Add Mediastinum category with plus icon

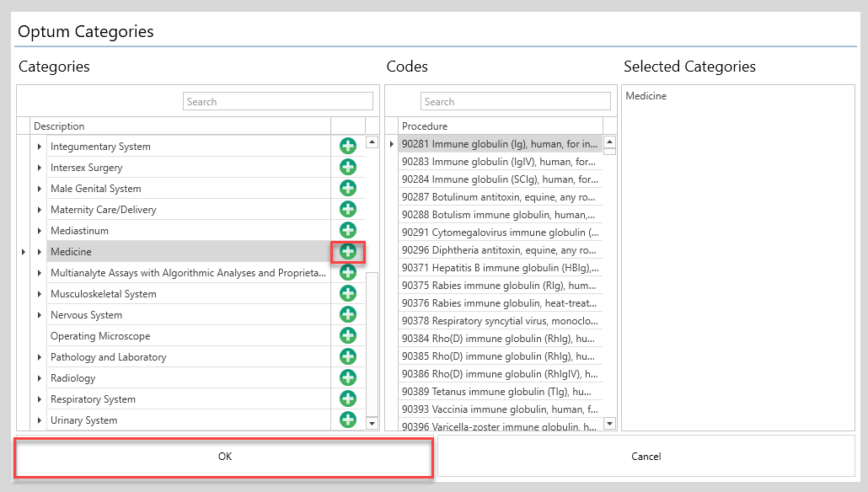pos(348,230)
